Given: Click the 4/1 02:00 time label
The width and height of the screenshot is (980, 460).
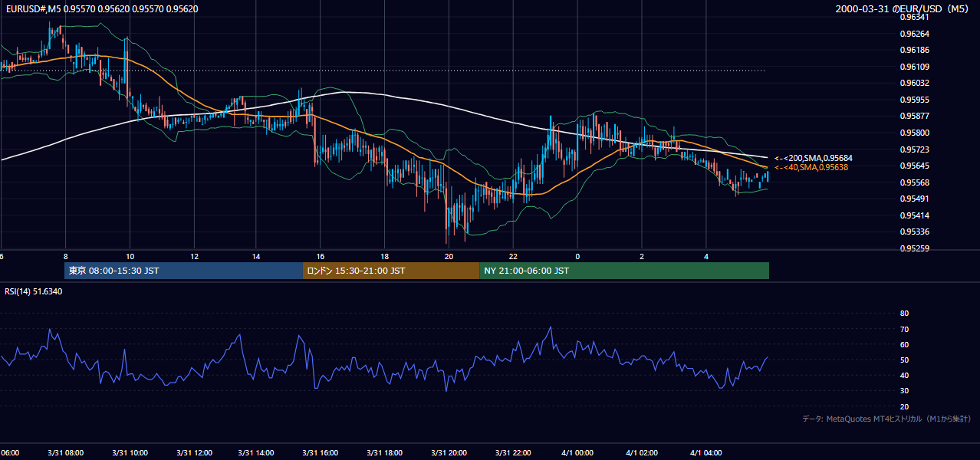Looking at the screenshot, I should [x=642, y=453].
